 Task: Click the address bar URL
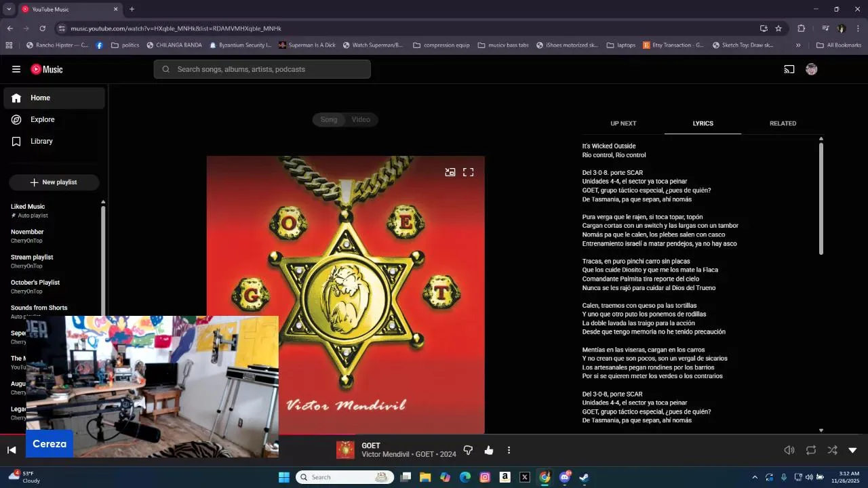(176, 28)
